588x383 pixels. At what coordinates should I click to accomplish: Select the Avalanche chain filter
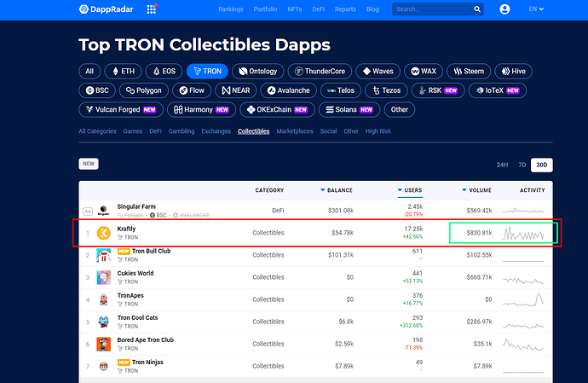coord(289,90)
